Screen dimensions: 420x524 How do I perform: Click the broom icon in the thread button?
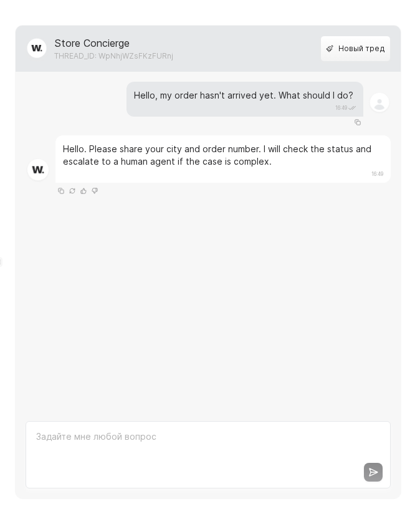point(330,49)
